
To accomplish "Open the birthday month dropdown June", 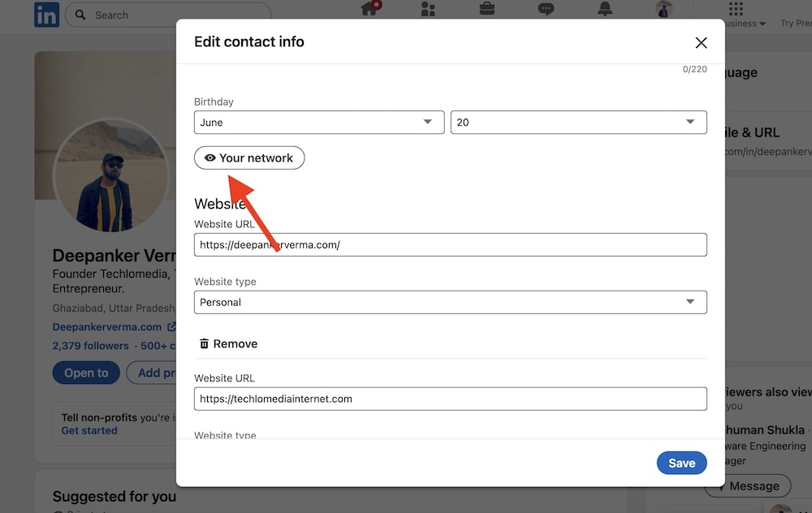I will click(x=319, y=123).
